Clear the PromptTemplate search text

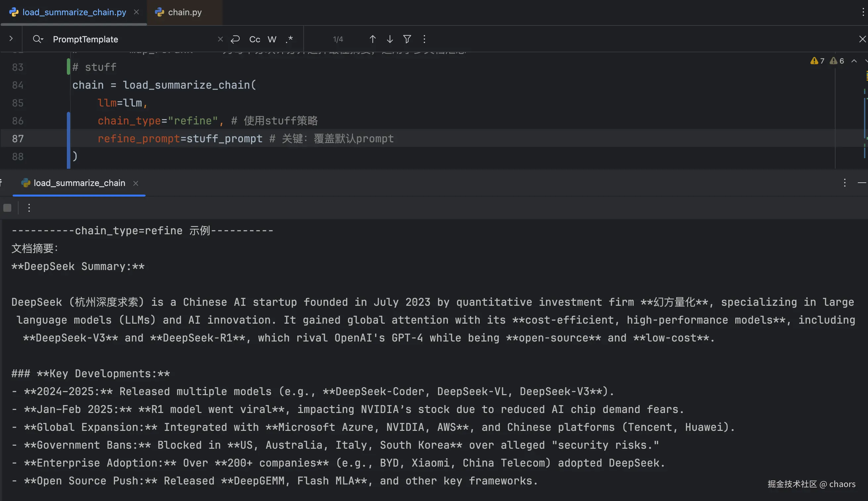(220, 39)
